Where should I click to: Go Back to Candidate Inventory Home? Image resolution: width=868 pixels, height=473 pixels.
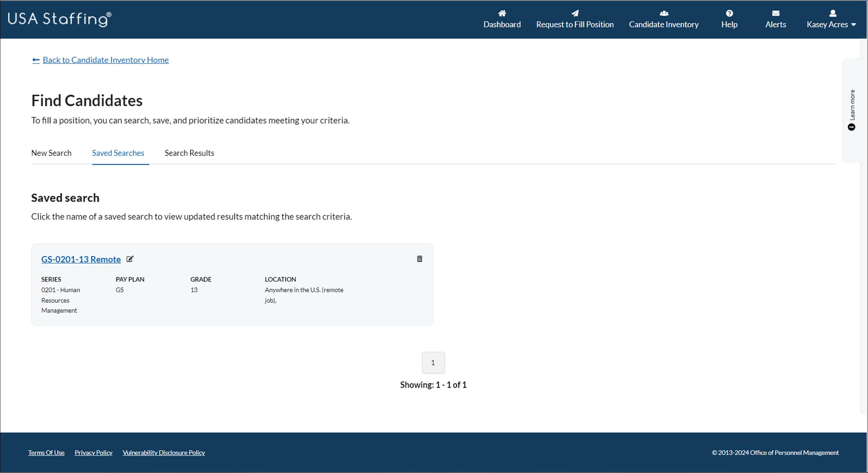click(106, 60)
